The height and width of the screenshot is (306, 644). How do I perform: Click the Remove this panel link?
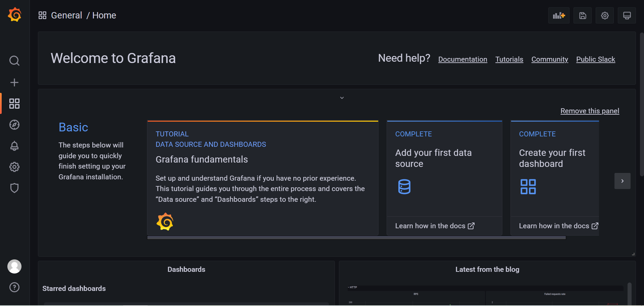(x=590, y=111)
